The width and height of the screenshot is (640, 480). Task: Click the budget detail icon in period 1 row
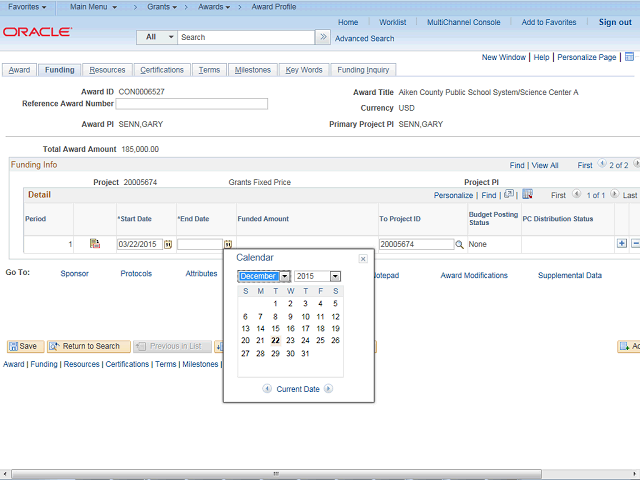(95, 244)
